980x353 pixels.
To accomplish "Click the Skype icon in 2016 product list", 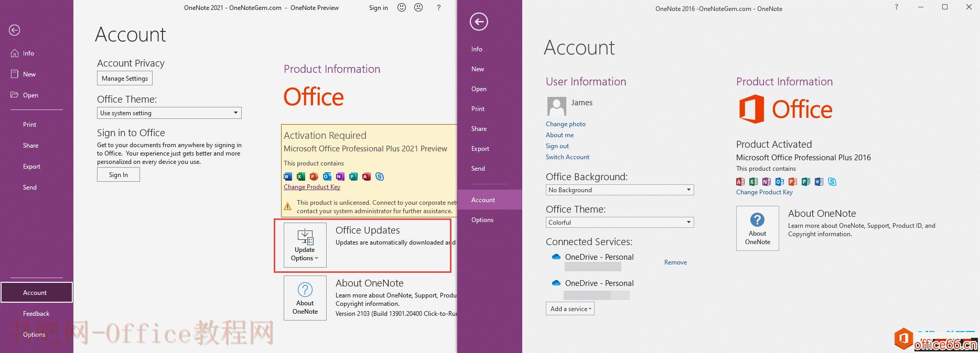I will point(832,182).
